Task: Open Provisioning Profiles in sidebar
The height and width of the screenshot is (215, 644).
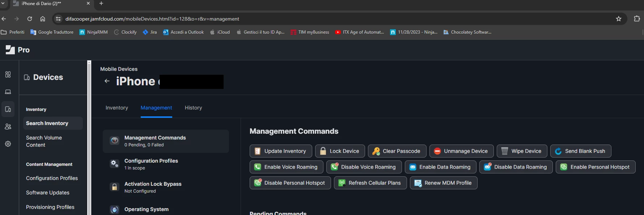Action: point(50,207)
